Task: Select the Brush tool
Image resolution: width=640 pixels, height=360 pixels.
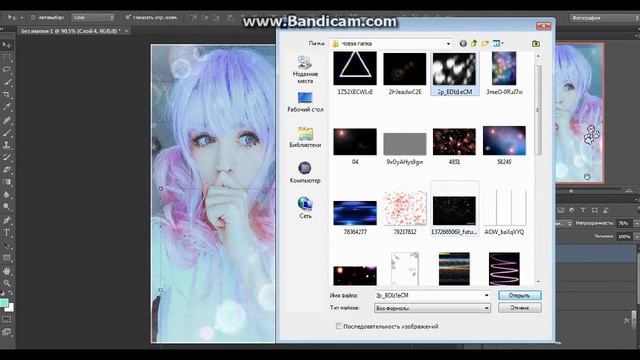Action: pos(7,133)
